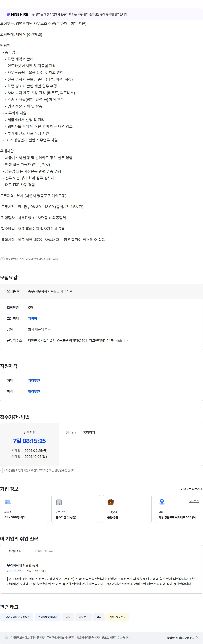This screenshot has width=203, height=644.
Task: Click the 사원수 51 ~ 300명 이하 card
Action: [x=24, y=509]
